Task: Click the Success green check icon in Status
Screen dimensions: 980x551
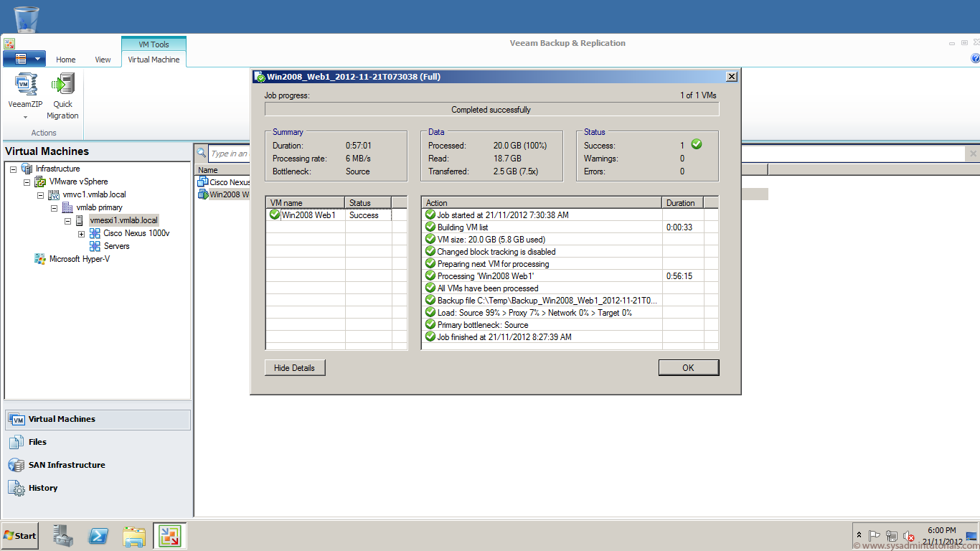Action: pos(696,144)
